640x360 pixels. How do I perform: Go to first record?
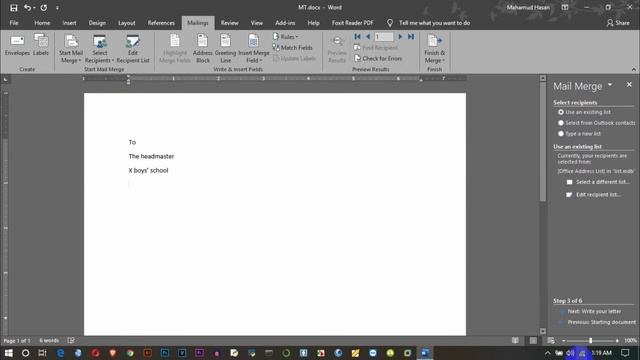click(x=358, y=37)
